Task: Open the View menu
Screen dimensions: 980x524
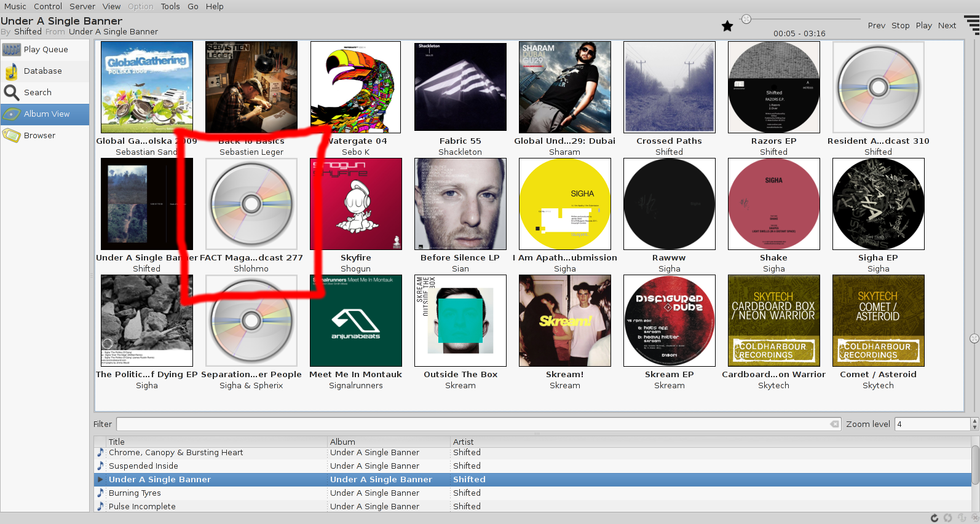Action: [111, 6]
